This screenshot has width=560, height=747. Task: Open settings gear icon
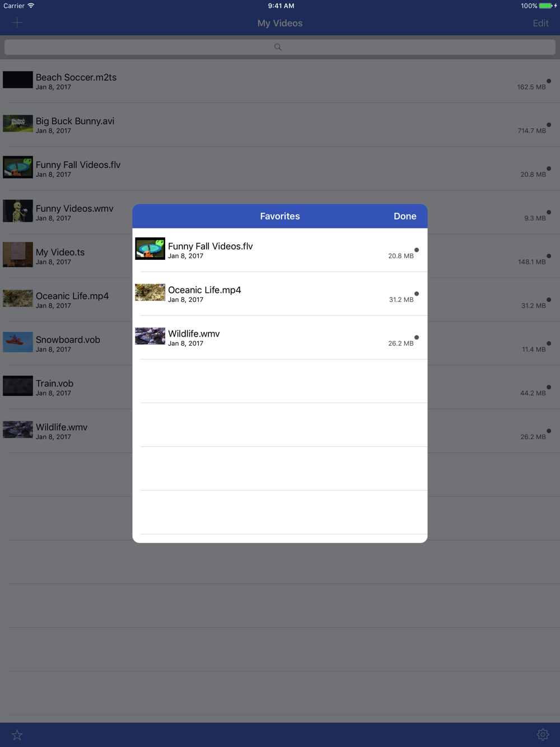543,735
